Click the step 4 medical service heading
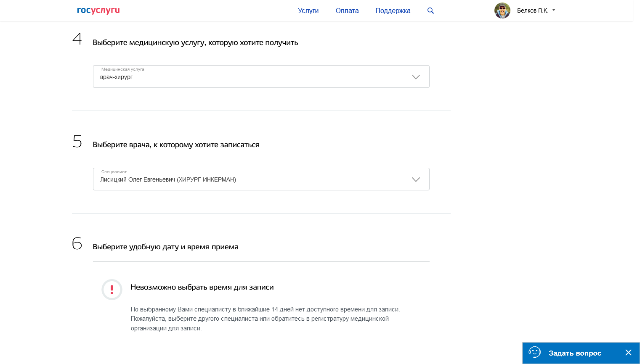The width and height of the screenshot is (640, 364). [195, 43]
